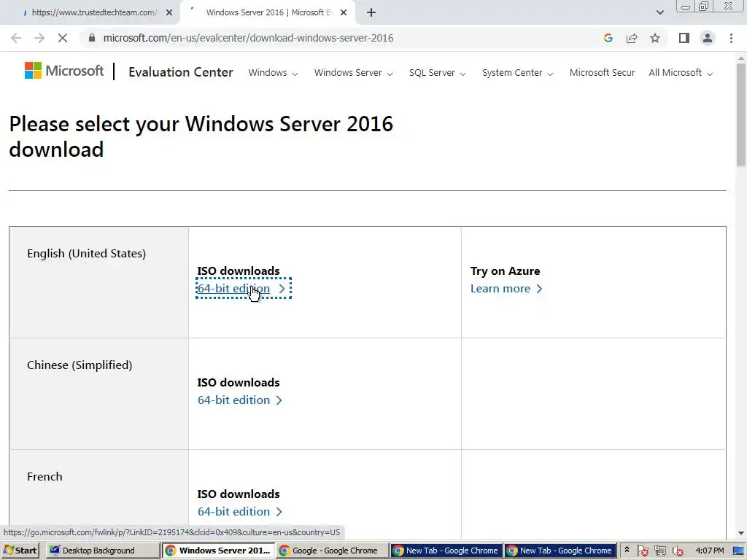Open the Microsoft Security nav item
747x560 pixels.
[602, 72]
